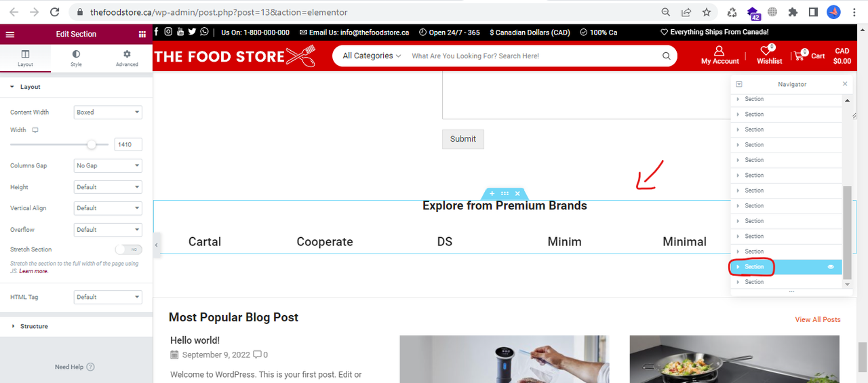Open the View All Posts link

click(818, 319)
